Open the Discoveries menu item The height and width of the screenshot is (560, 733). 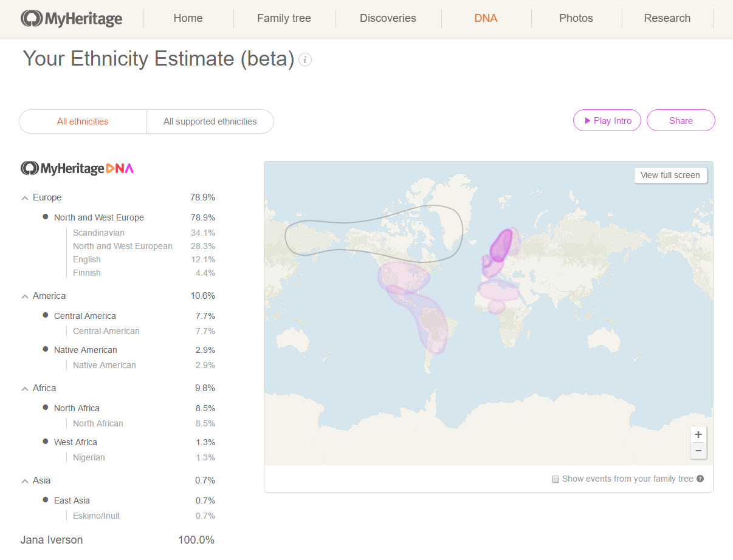388,18
